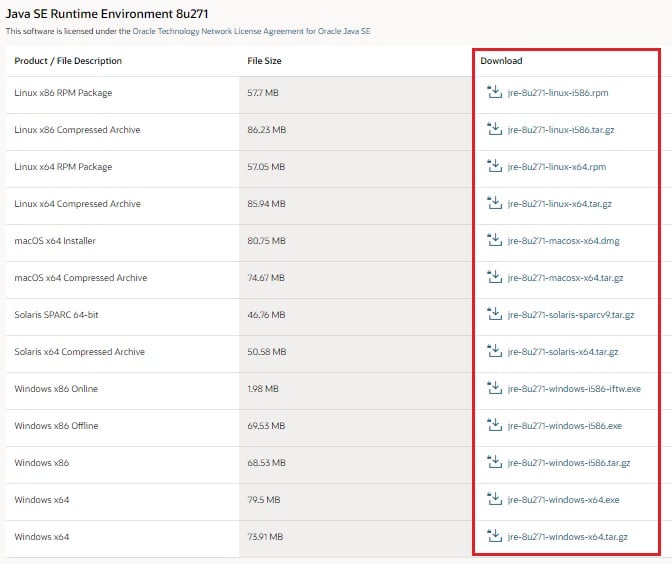Image resolution: width=672 pixels, height=564 pixels.
Task: Click download icon for jre-8u271-linux-i586.rpm
Action: (495, 92)
